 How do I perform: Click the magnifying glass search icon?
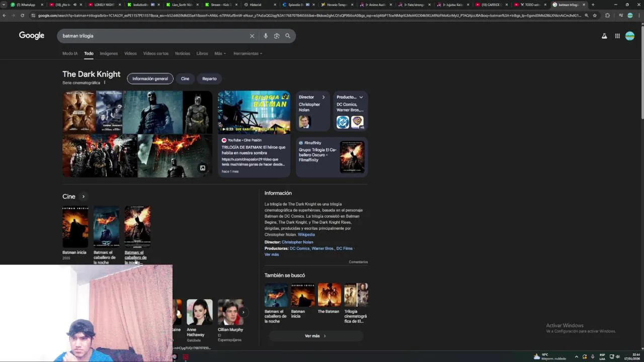[288, 36]
